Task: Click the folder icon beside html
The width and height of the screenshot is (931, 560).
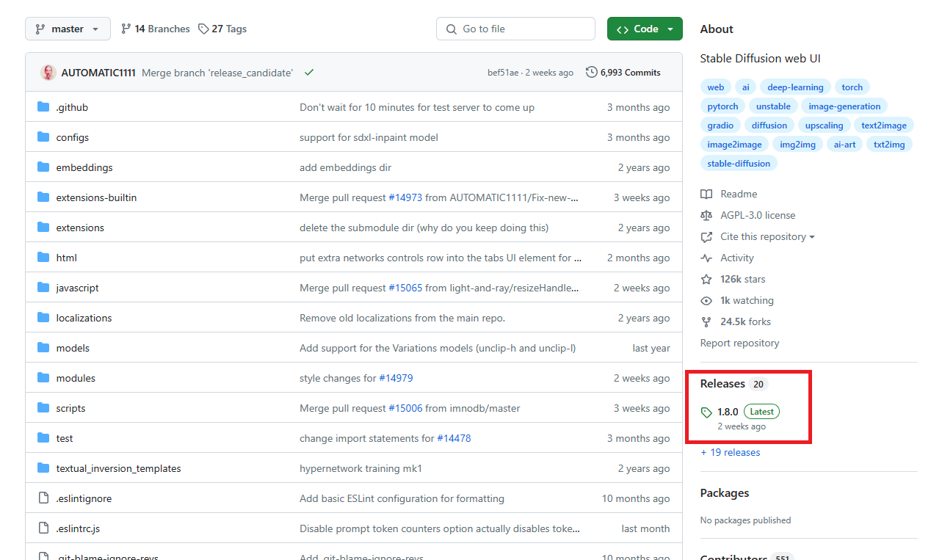Action: [x=43, y=258]
